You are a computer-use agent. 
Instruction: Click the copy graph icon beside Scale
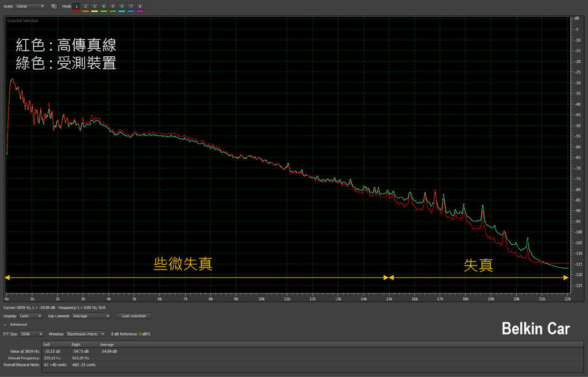[x=54, y=6]
